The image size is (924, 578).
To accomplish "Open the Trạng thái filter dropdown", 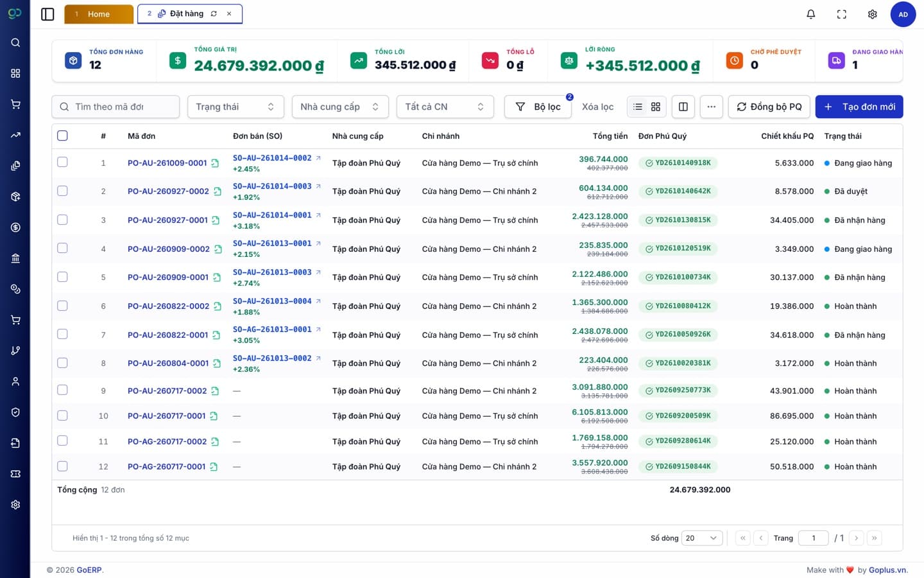I will 235,107.
